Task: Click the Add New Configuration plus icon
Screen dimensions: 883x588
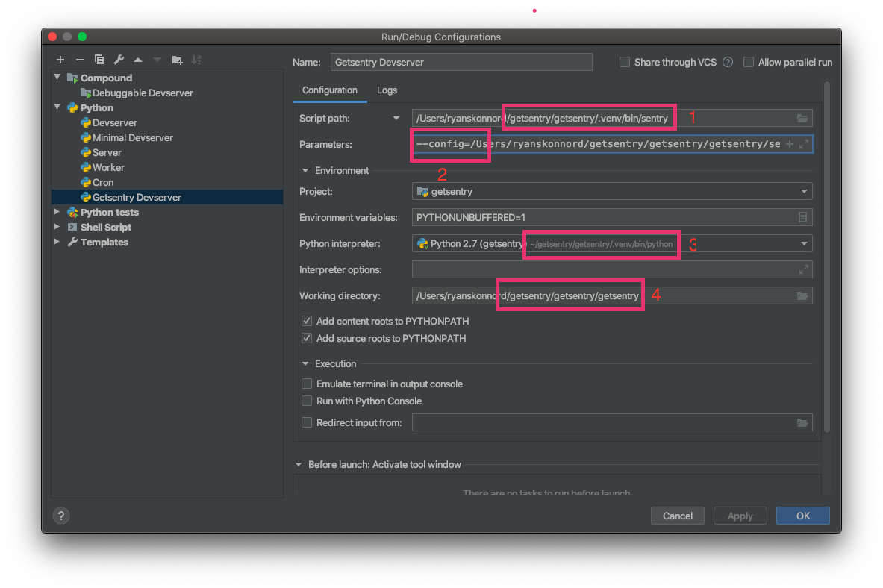Action: pos(60,60)
